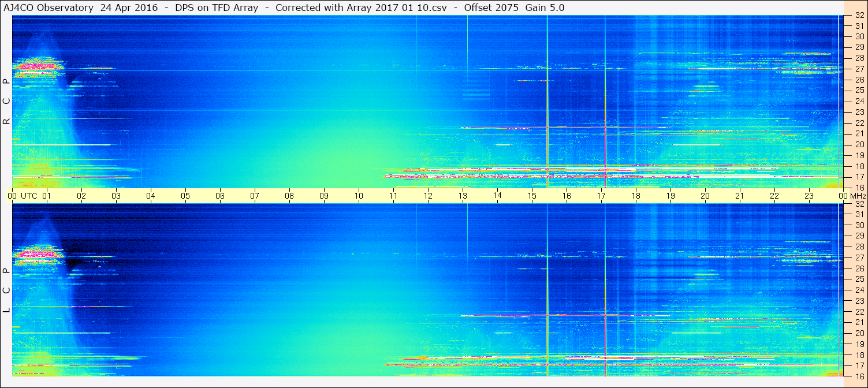
Task: Click the 22 hour mark on the time axis
Action: (x=774, y=196)
